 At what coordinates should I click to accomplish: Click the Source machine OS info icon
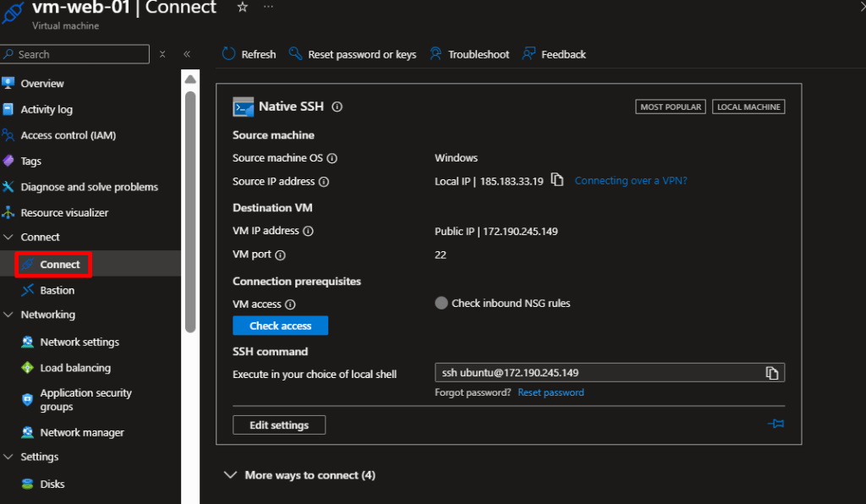click(x=332, y=158)
